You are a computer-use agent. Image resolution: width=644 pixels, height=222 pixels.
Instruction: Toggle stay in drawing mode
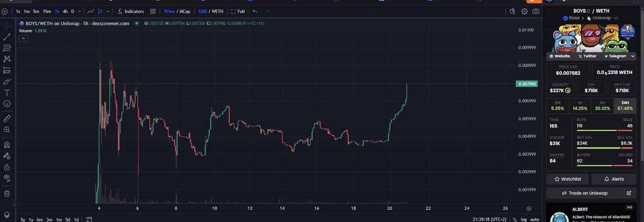[x=7, y=156]
